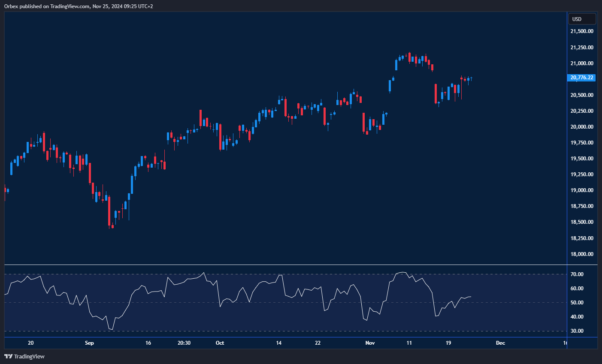Click the 30.00 oversold level label
The height and width of the screenshot is (364, 602).
pyautogui.click(x=577, y=331)
